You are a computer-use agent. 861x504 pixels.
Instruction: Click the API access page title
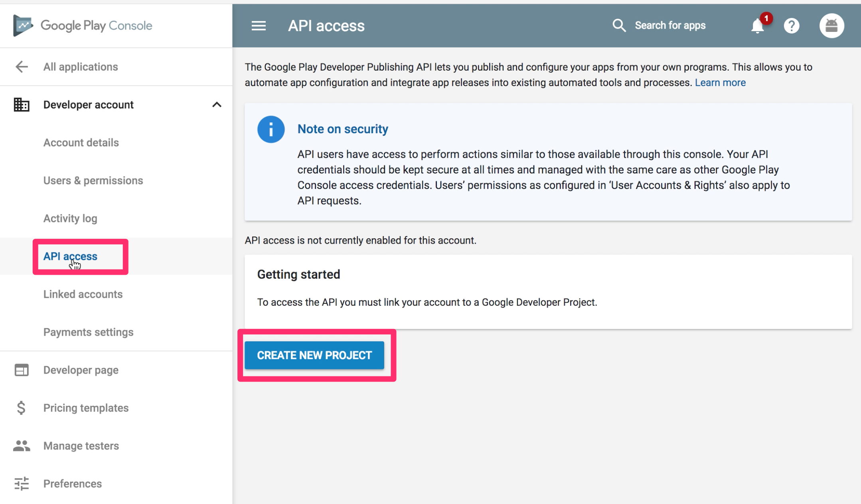pos(326,26)
